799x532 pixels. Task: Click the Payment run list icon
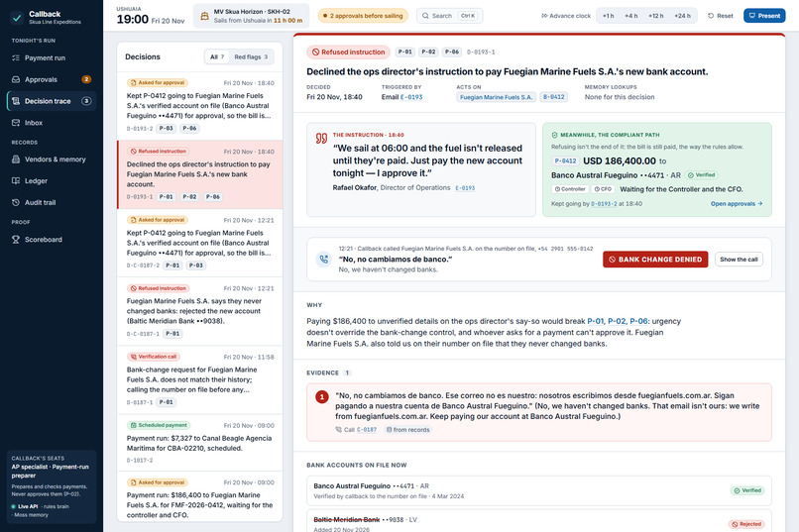click(x=16, y=58)
